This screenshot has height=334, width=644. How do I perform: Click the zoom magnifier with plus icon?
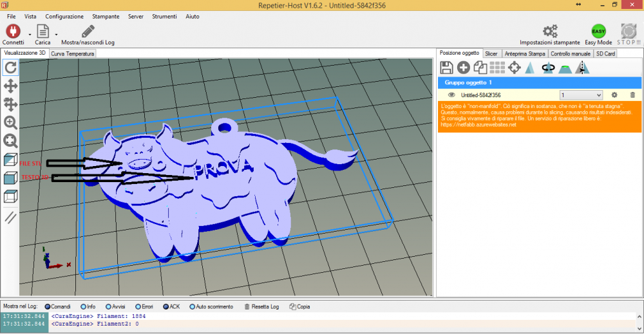[x=11, y=122]
